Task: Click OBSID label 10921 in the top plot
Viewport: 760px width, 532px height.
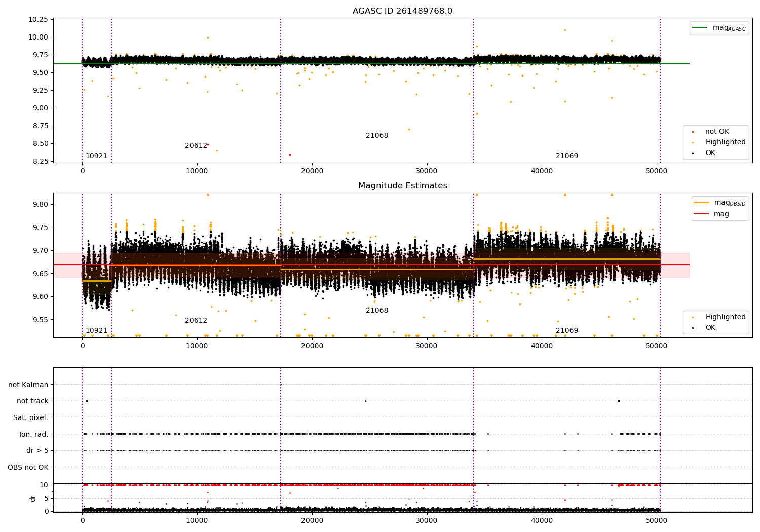Action: [96, 156]
